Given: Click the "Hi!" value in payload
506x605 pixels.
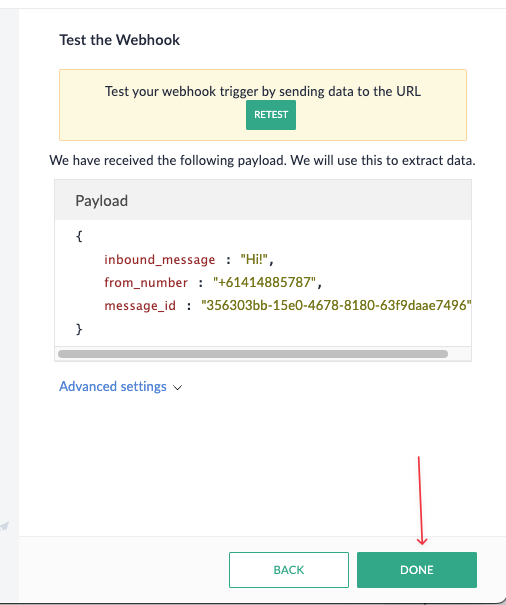Looking at the screenshot, I should pyautogui.click(x=254, y=259).
